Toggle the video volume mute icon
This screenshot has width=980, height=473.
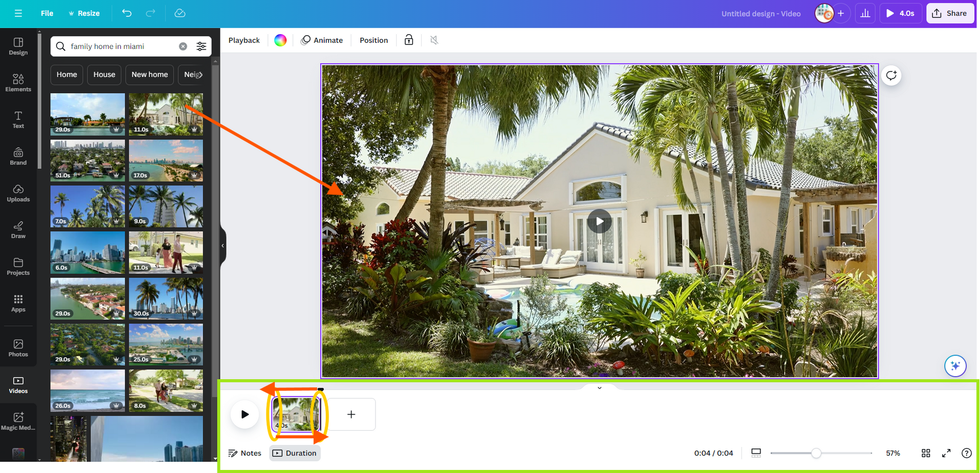point(434,40)
